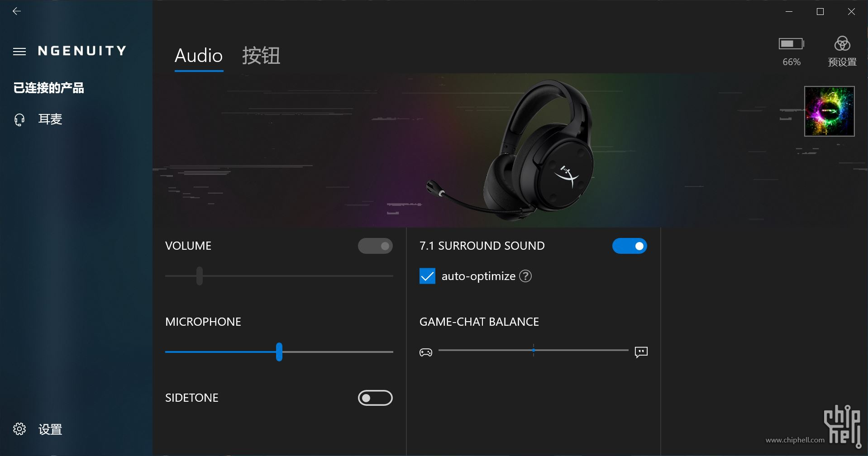
Task: Click the 预设置 label
Action: [x=842, y=62]
